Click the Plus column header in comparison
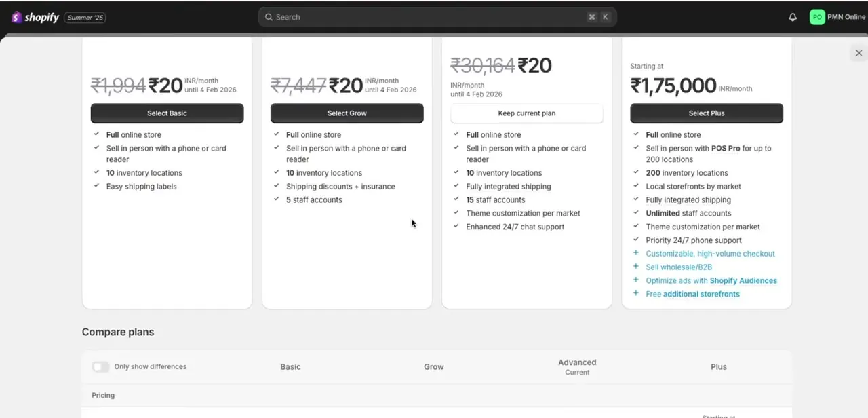868x418 pixels. 719,366
